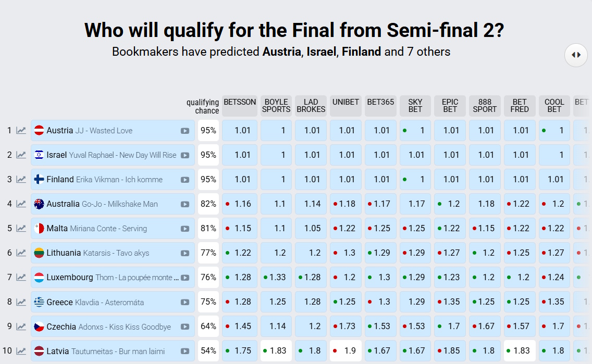
Task: Click Latvia's Bet Fred odds 1.83
Action: [520, 351]
